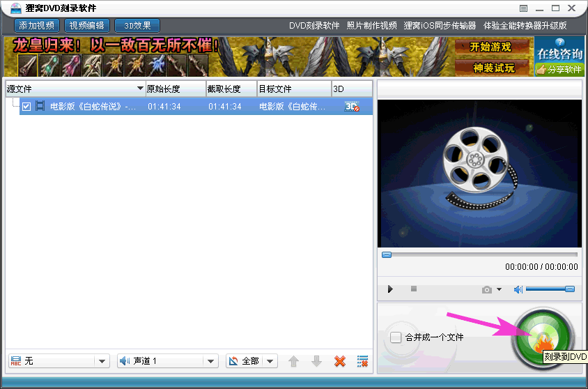The image size is (588, 389).
Task: Take a snapshot with camera icon
Action: [487, 289]
